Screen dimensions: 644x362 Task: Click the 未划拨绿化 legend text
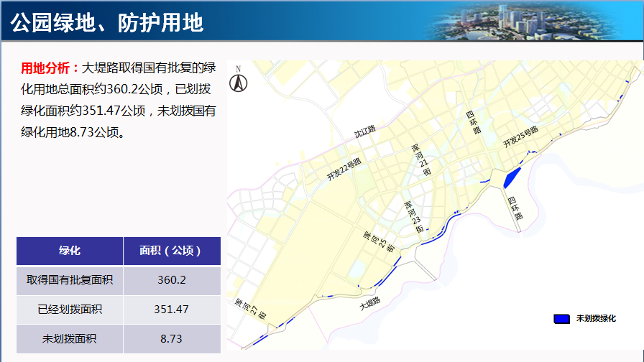[596, 318]
